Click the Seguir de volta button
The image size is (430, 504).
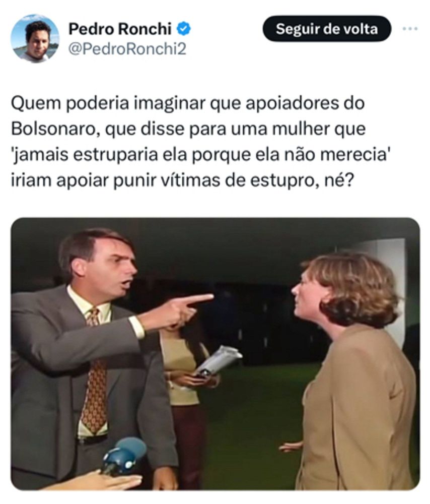point(327,29)
